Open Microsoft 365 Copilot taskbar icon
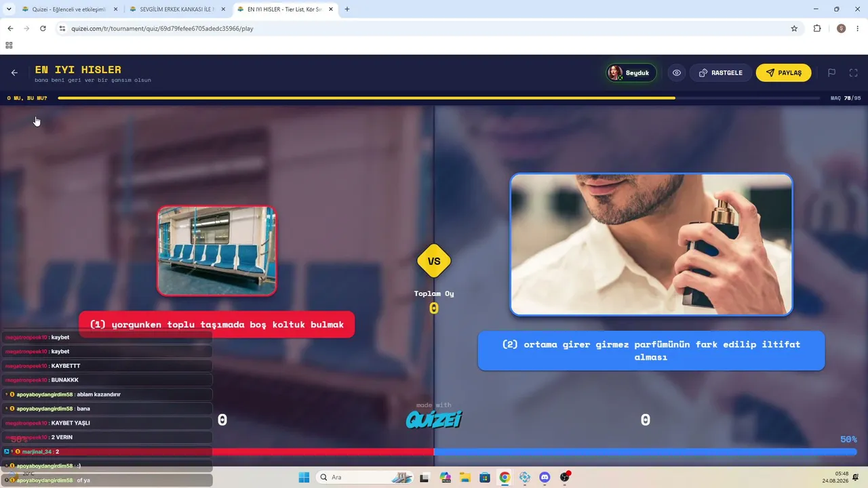The height and width of the screenshot is (488, 868). (x=445, y=477)
